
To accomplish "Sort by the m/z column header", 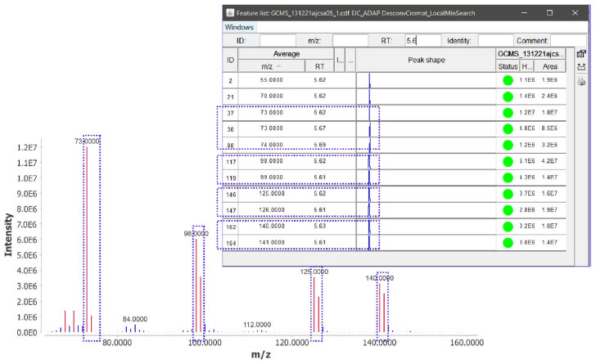I will click(x=271, y=66).
